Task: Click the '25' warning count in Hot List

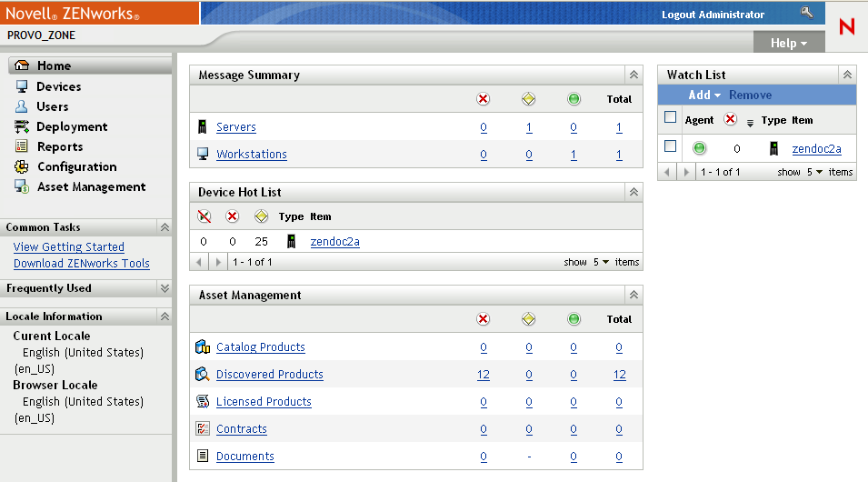Action: click(261, 242)
